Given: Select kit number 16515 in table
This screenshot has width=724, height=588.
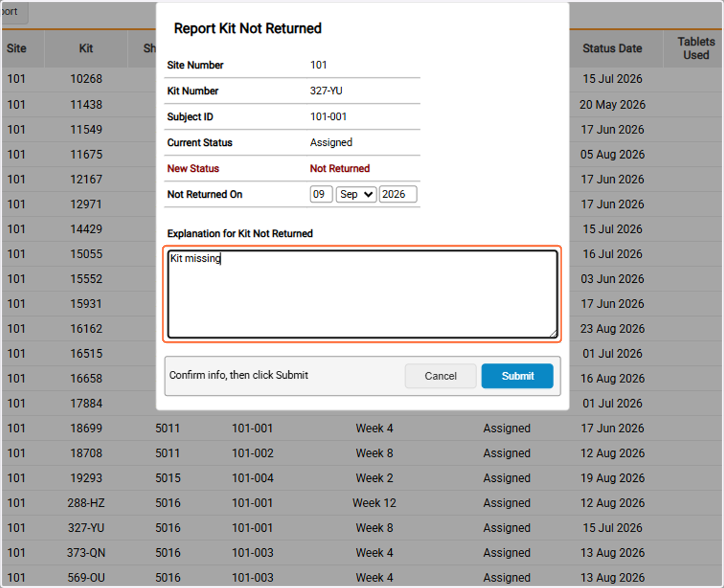Looking at the screenshot, I should coord(86,353).
